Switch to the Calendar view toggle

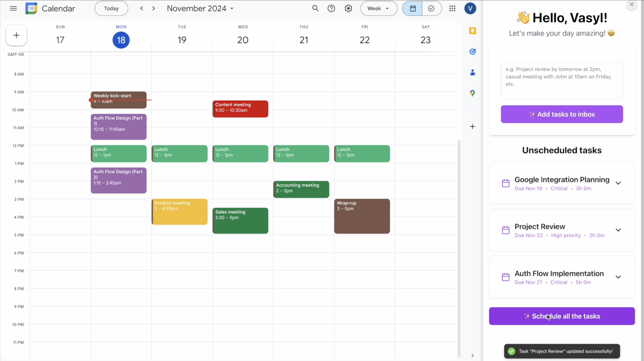coord(413,9)
